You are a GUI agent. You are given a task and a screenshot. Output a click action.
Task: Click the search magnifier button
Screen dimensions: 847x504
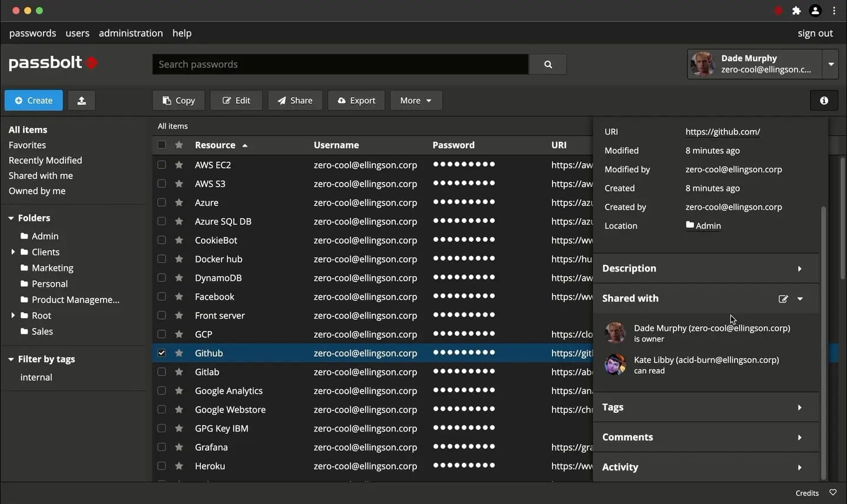click(x=548, y=64)
